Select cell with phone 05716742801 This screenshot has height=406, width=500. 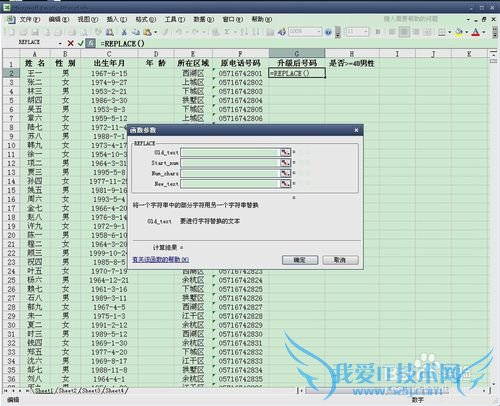pyautogui.click(x=240, y=73)
